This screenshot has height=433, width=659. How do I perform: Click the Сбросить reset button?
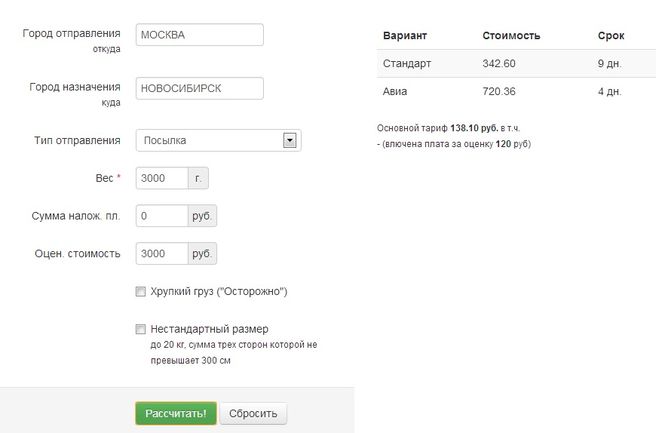(254, 414)
